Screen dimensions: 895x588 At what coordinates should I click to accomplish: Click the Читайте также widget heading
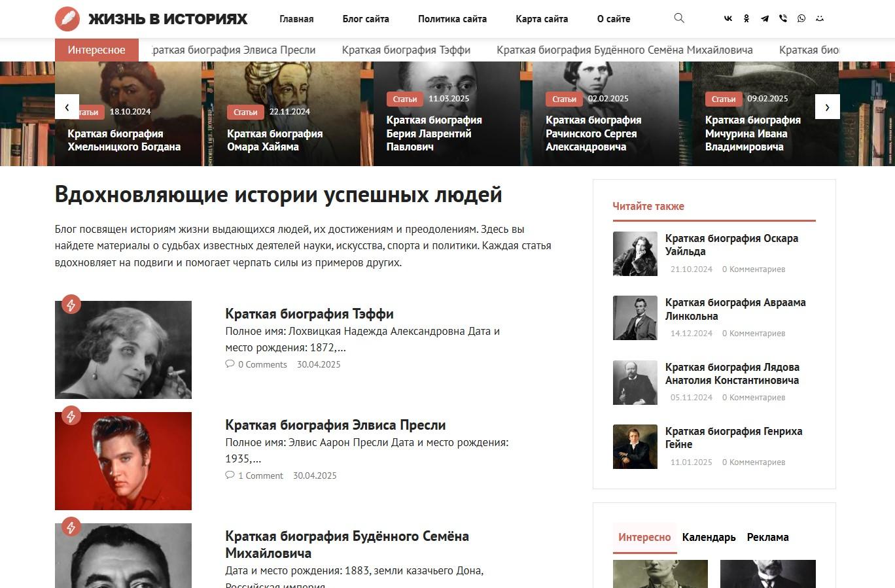click(648, 206)
